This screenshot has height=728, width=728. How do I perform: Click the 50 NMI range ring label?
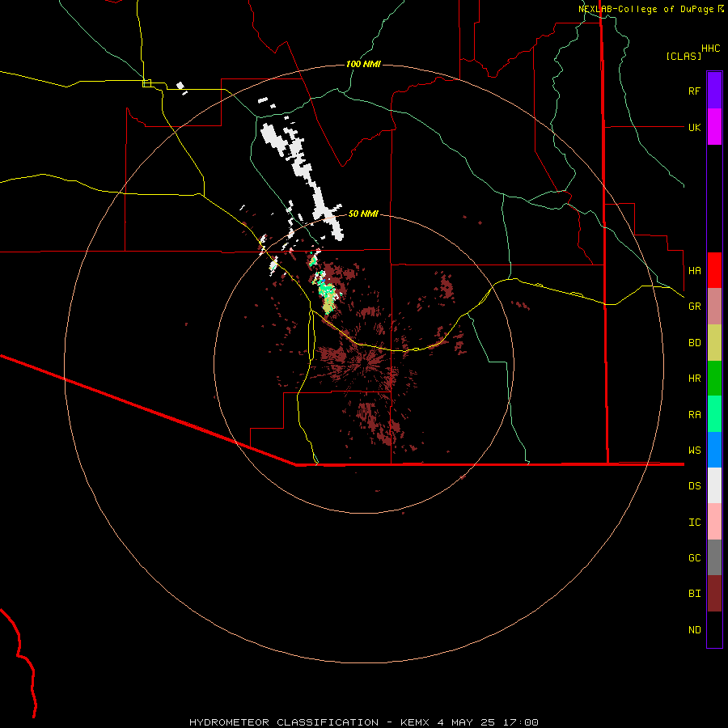[363, 214]
